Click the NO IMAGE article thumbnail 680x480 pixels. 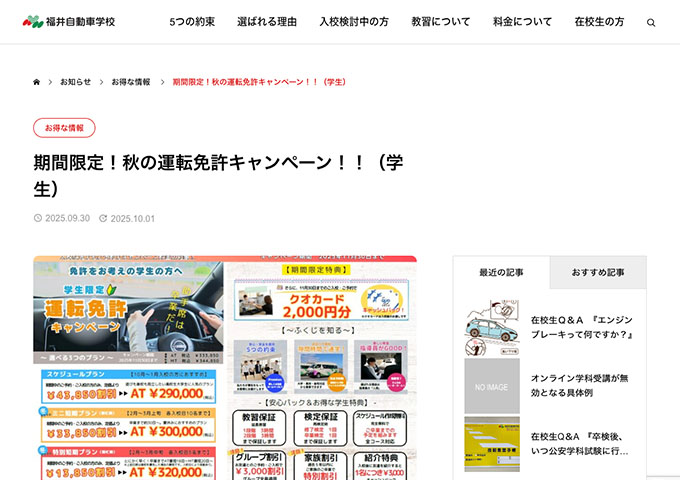tap(492, 386)
